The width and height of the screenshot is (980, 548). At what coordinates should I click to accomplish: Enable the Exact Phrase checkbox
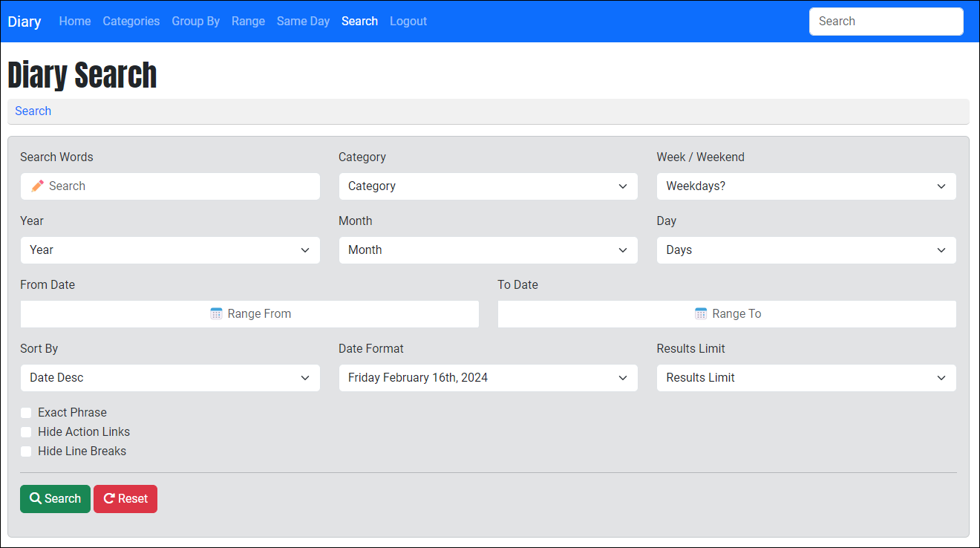26,413
